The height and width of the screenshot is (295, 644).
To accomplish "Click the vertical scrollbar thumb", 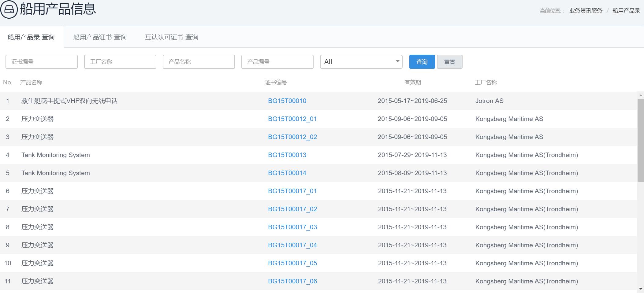I will click(641, 141).
